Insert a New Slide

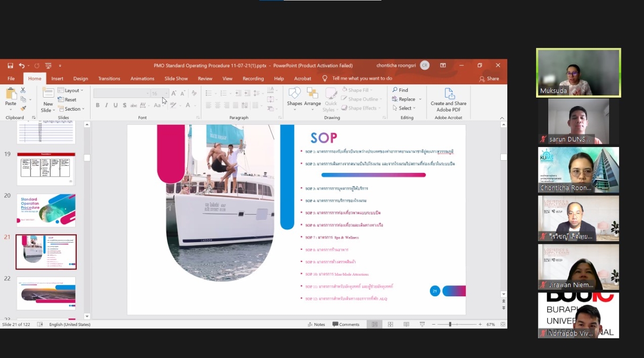pos(48,100)
